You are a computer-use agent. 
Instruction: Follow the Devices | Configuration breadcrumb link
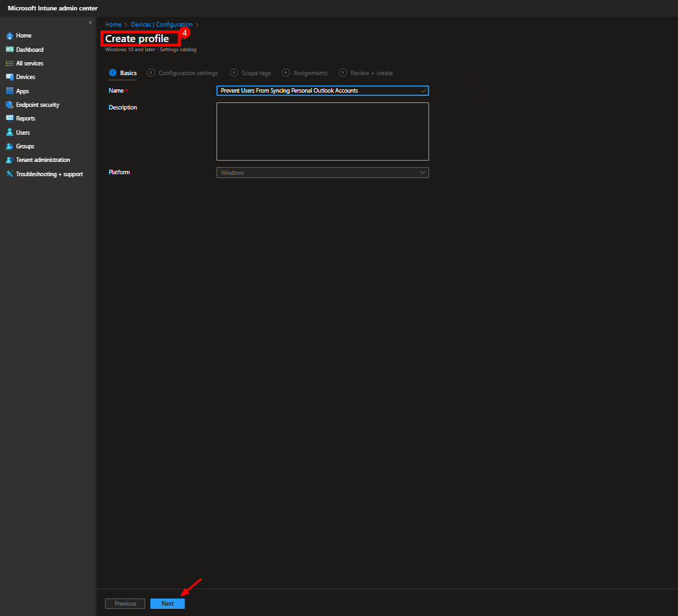161,25
